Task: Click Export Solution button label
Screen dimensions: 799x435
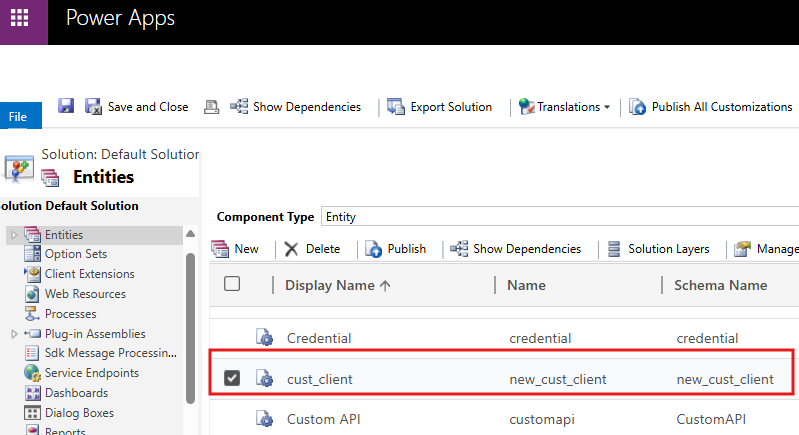Action: click(451, 107)
